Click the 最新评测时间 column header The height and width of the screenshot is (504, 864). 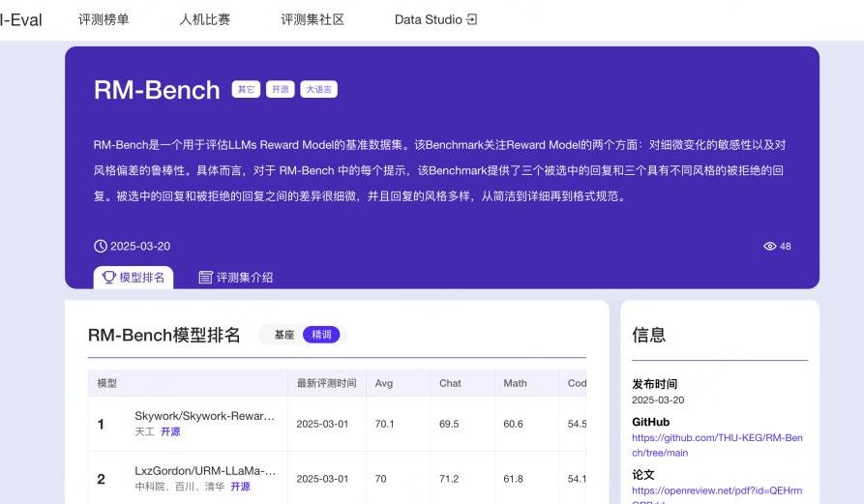[x=326, y=383]
